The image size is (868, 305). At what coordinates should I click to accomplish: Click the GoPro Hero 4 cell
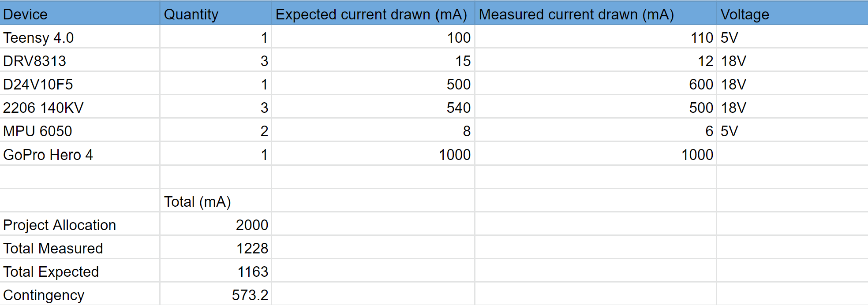pos(79,154)
